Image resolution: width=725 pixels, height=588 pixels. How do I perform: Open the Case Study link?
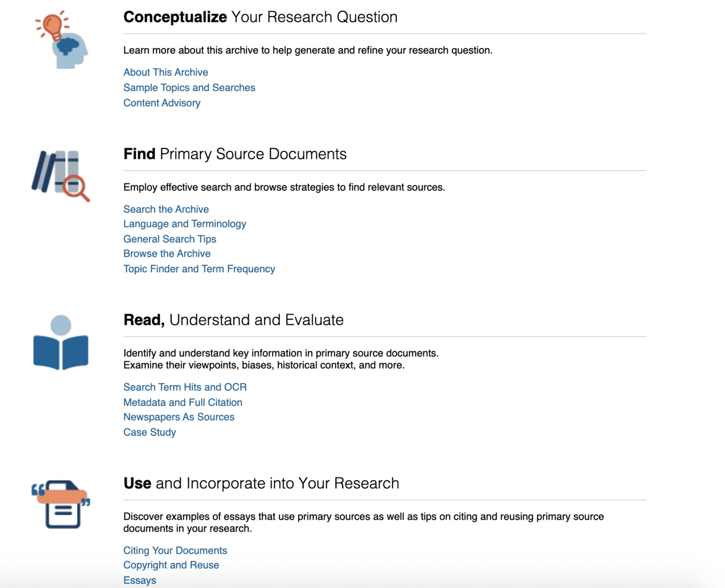coord(150,432)
